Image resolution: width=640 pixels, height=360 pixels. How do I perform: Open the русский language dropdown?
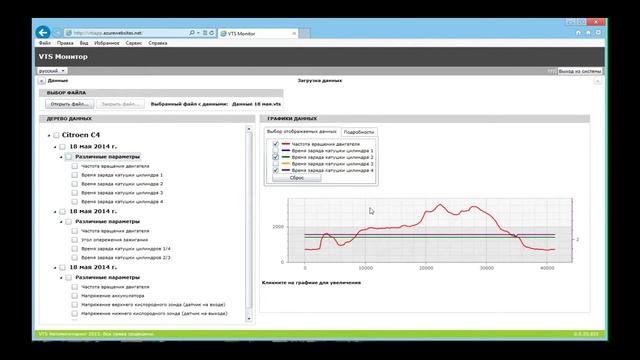pyautogui.click(x=51, y=71)
